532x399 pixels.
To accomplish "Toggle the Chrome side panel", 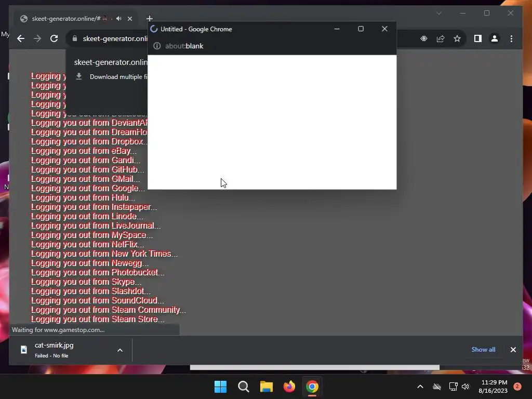I will coord(478,38).
